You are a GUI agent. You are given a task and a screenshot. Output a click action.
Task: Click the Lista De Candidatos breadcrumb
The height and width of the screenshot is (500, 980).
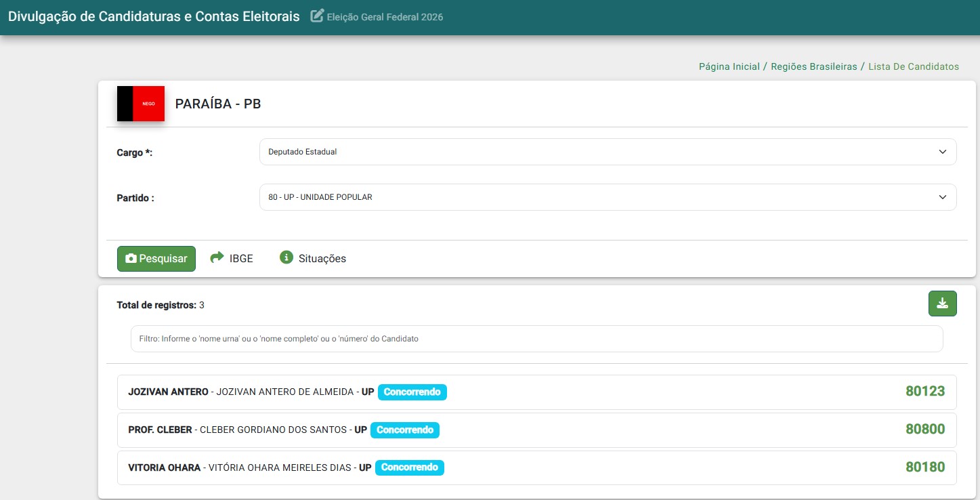point(914,66)
